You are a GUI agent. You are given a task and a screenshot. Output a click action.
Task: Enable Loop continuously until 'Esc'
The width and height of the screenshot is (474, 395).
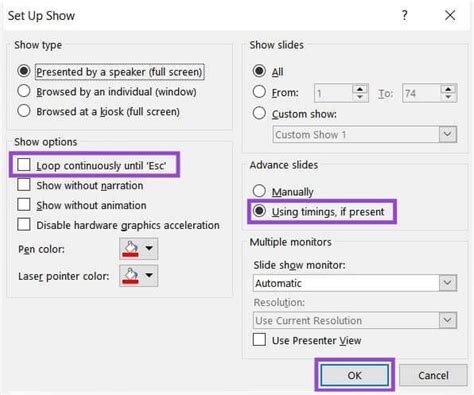(x=24, y=165)
